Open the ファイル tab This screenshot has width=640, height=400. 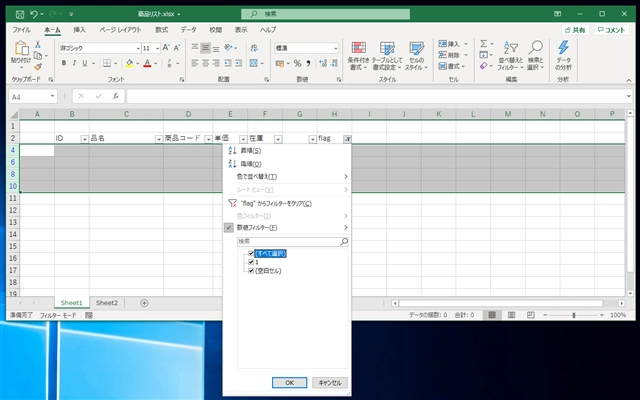(x=21, y=30)
